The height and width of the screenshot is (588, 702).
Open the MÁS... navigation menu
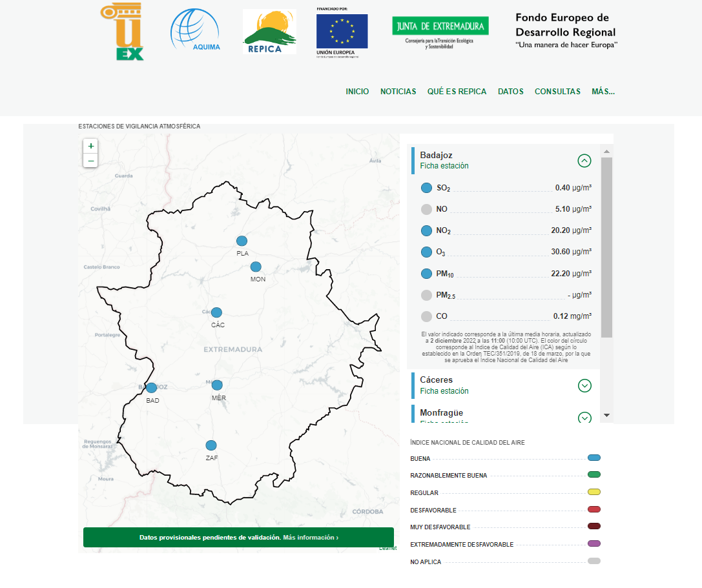coord(603,92)
